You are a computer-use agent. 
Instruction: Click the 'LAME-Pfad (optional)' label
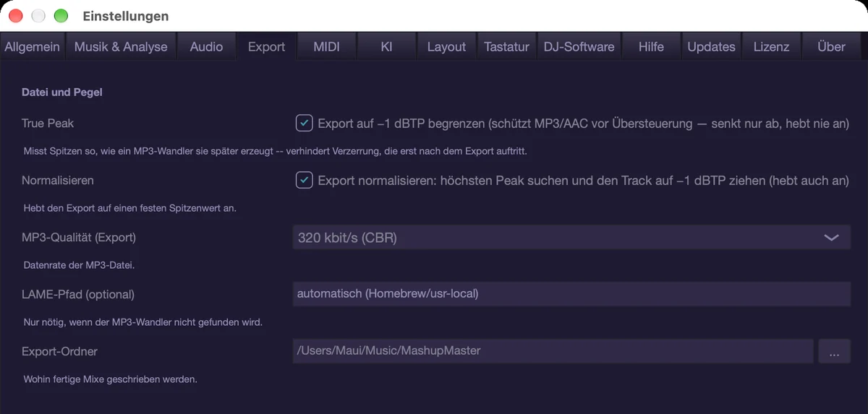[78, 294]
